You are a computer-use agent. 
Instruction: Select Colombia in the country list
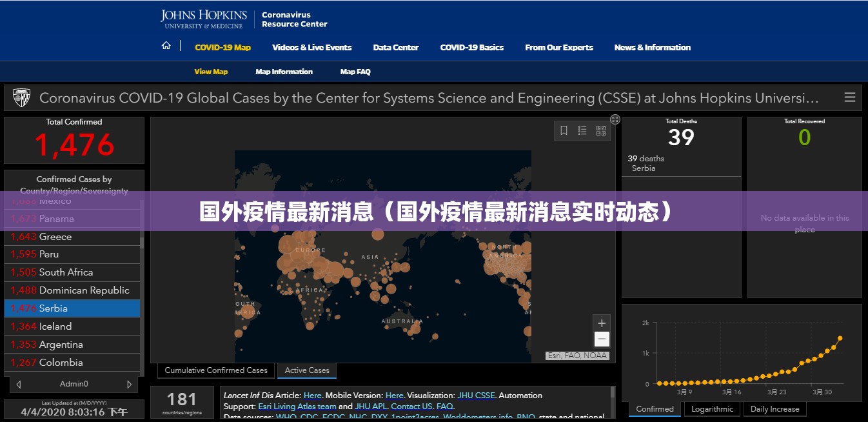click(x=72, y=363)
